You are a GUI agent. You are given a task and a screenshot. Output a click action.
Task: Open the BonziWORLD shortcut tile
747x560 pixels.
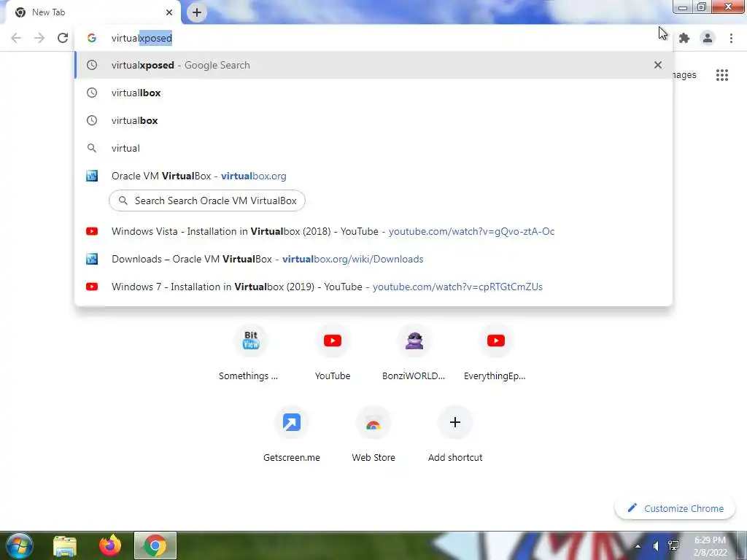tap(414, 352)
